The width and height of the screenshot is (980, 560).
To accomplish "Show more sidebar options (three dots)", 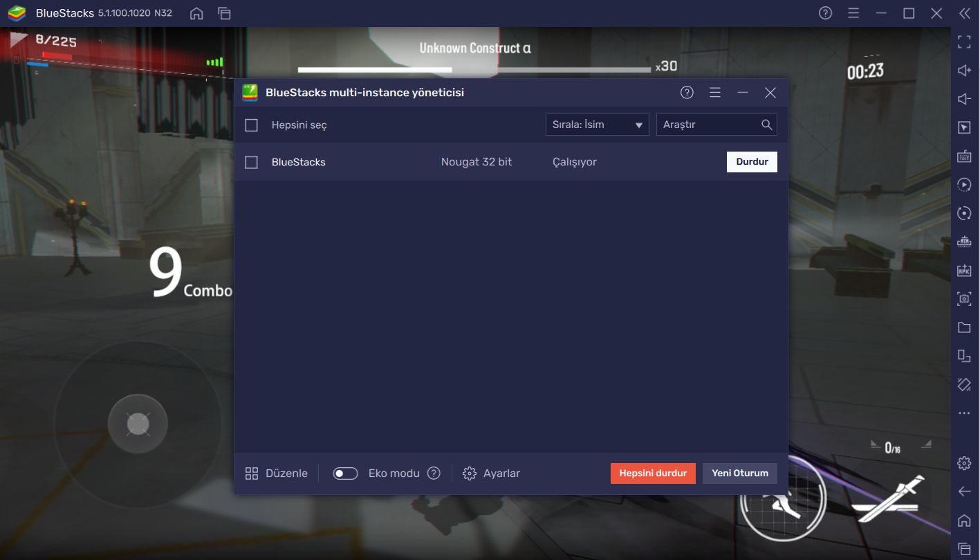I will [x=964, y=413].
